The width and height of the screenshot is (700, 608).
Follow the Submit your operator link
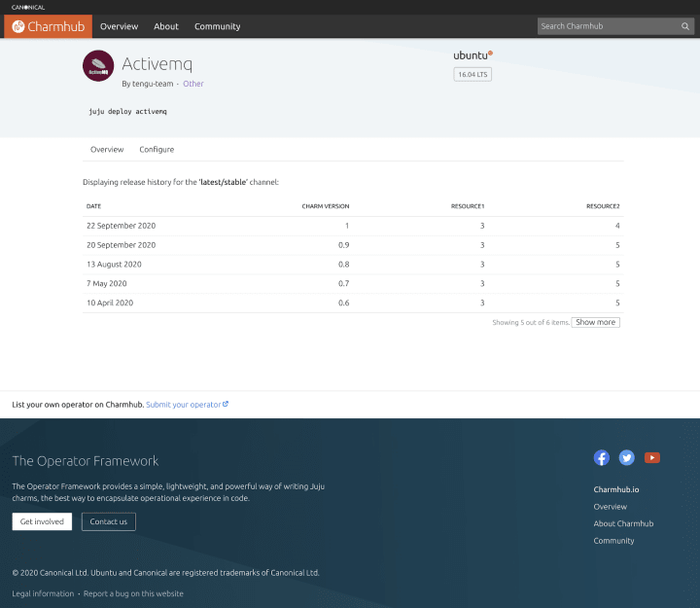[184, 405]
